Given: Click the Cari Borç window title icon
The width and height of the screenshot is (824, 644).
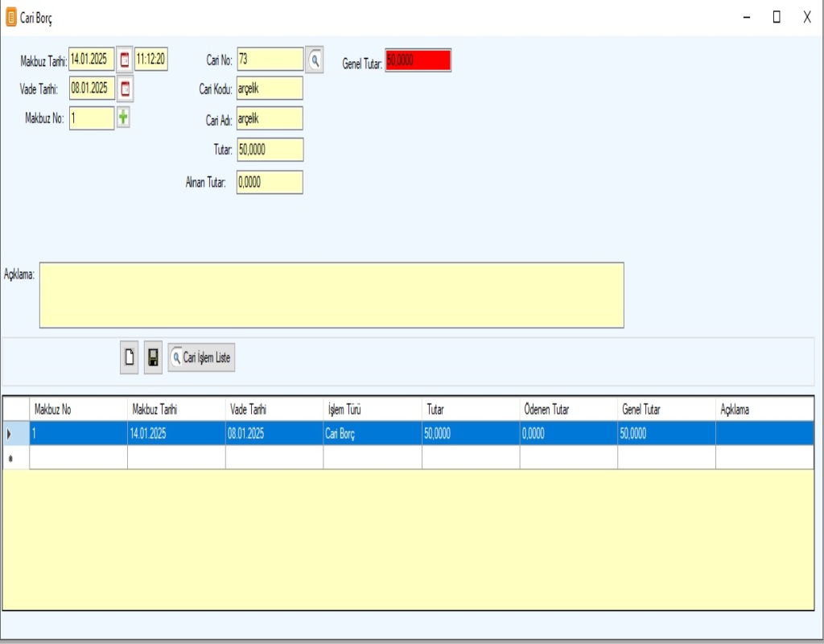Looking at the screenshot, I should tap(11, 17).
